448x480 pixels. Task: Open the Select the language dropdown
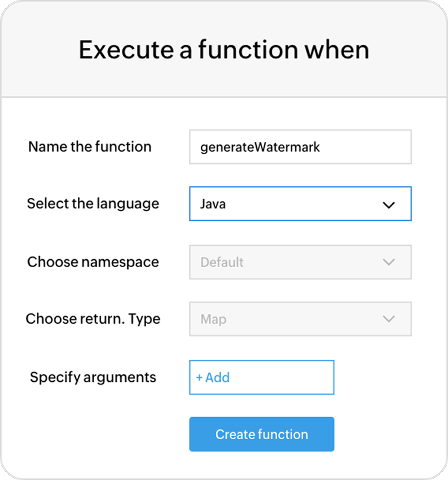300,204
